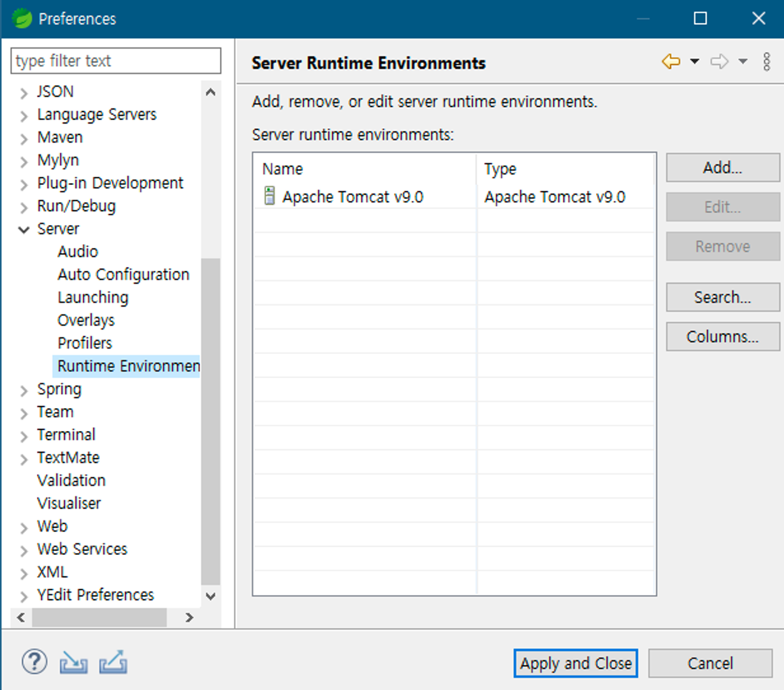Image resolution: width=784 pixels, height=690 pixels.
Task: Sort by the Type column header
Action: point(565,169)
